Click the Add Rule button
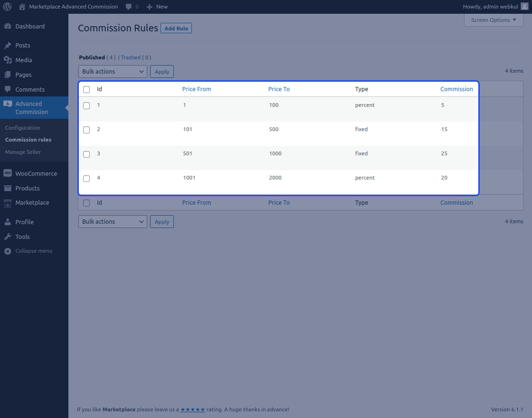The height and width of the screenshot is (418, 532). click(x=176, y=28)
